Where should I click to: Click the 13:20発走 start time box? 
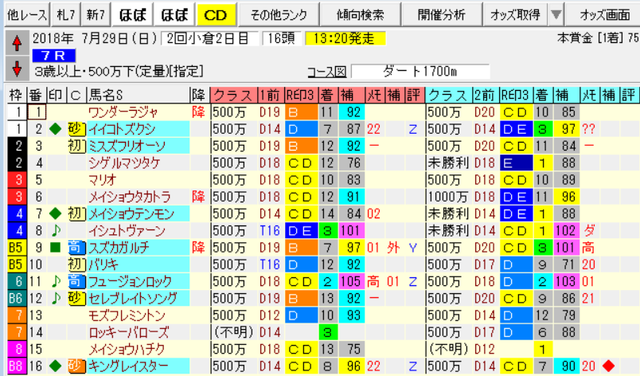[x=345, y=38]
